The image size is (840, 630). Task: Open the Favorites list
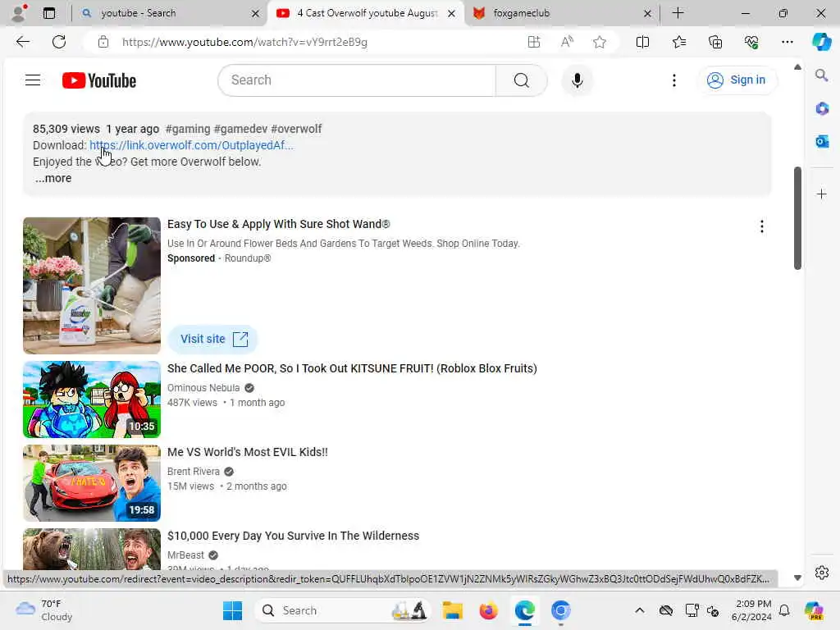678,42
